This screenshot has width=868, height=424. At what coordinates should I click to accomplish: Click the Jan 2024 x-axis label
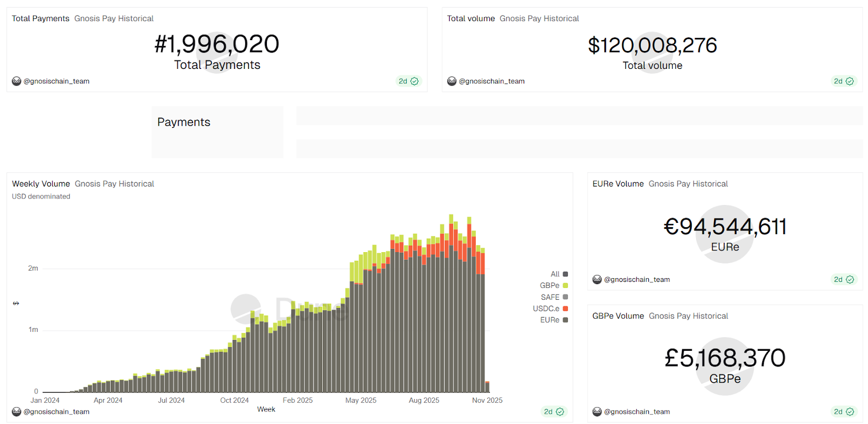pos(45,400)
